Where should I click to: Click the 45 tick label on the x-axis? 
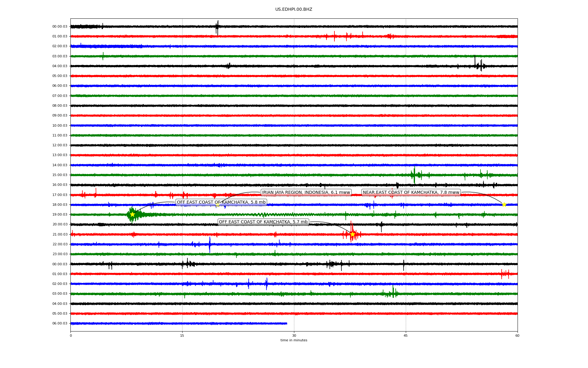click(x=406, y=335)
